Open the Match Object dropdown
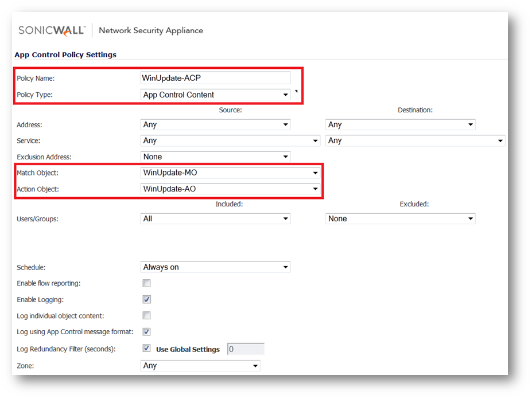The height and width of the screenshot is (399, 532). (230, 173)
